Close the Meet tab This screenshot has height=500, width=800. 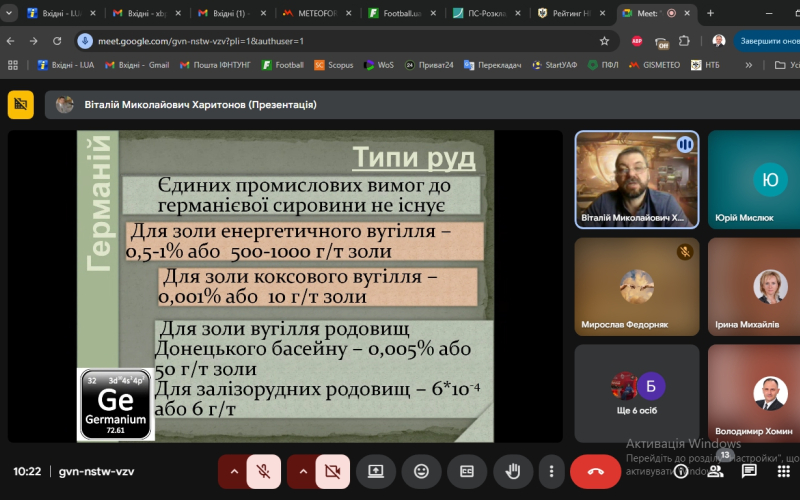(687, 13)
